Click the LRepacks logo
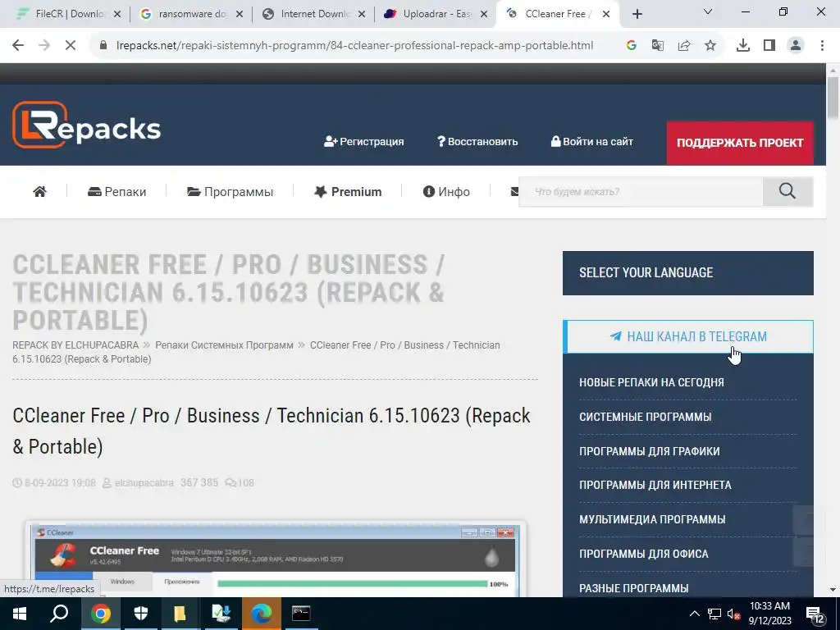This screenshot has height=630, width=840. pyautogui.click(x=86, y=125)
